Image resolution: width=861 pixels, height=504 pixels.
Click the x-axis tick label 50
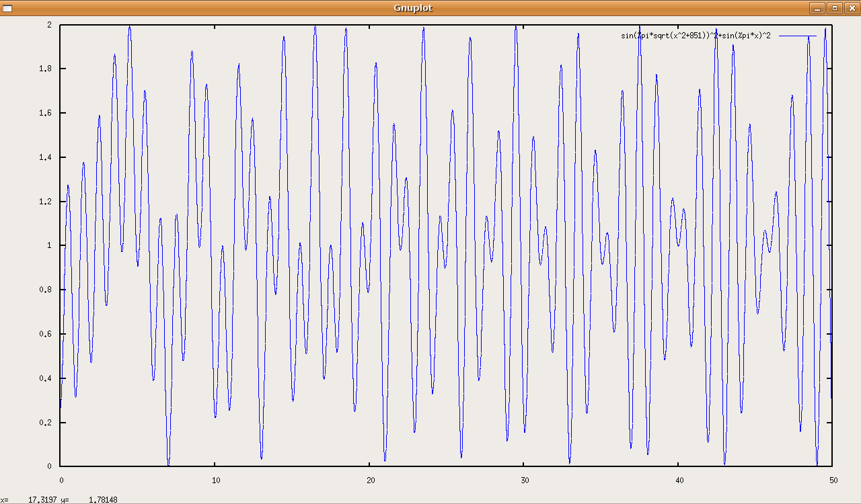click(833, 480)
